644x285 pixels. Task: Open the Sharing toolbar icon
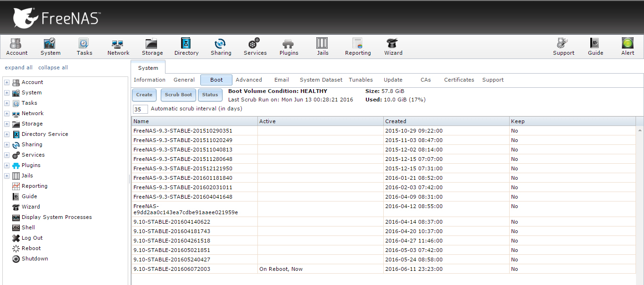(x=221, y=47)
